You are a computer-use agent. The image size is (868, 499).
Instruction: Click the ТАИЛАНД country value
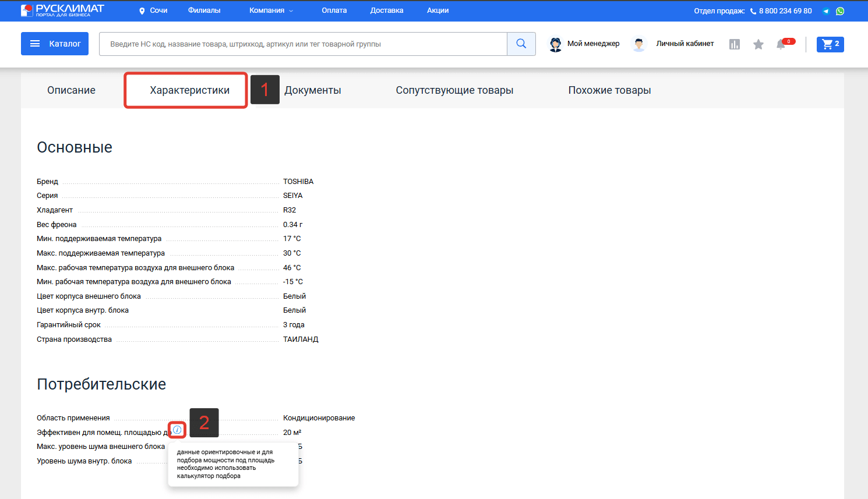pos(301,339)
